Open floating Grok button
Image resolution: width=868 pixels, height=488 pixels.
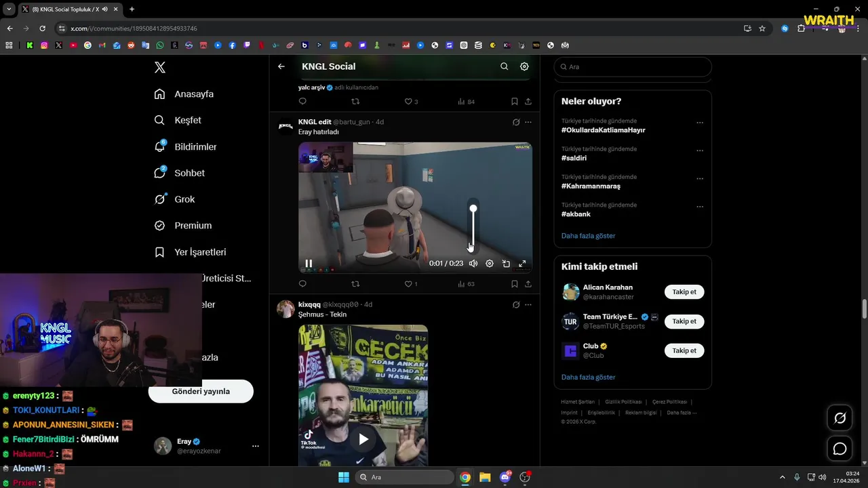pyautogui.click(x=840, y=418)
